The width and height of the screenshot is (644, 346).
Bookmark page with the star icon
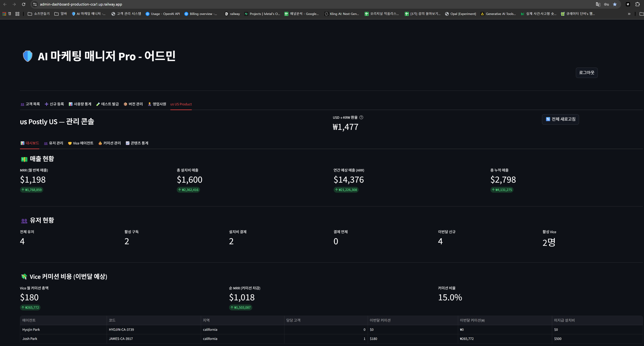pos(615,4)
